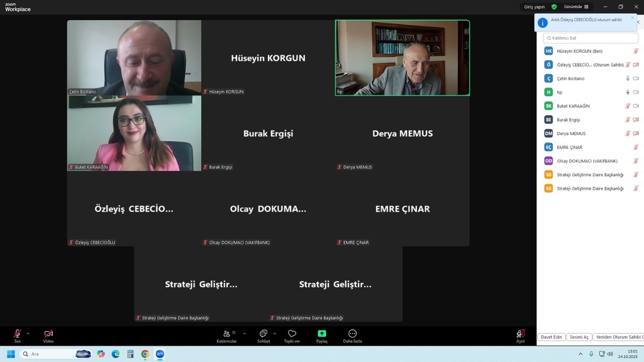Click the Katılımcı bul search field

[x=590, y=38]
